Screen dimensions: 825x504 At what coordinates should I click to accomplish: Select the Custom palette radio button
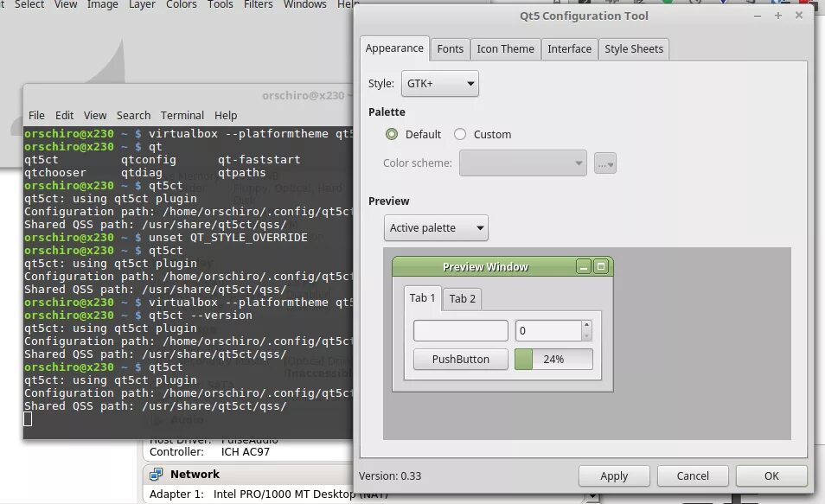(460, 134)
